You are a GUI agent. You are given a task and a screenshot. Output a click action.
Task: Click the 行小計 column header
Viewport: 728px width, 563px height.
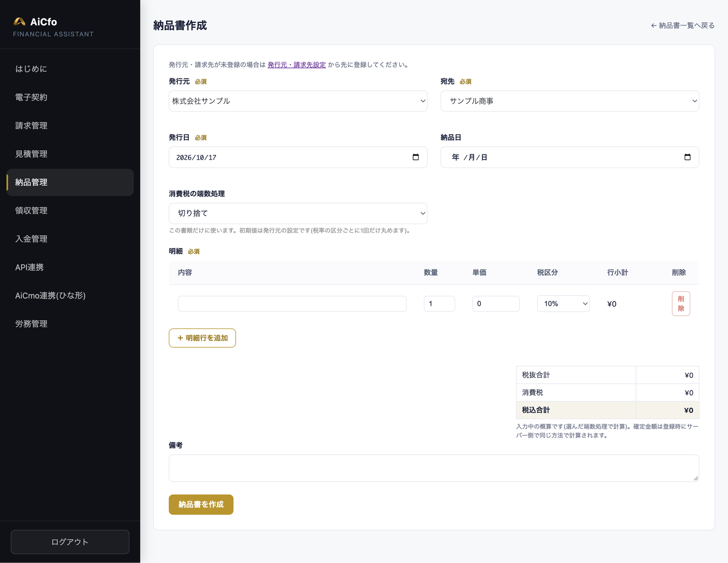click(x=617, y=272)
